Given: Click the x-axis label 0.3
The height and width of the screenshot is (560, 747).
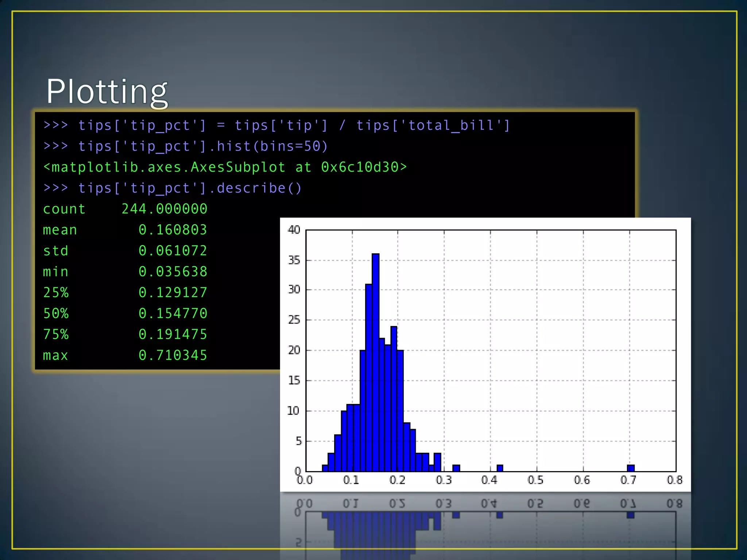Looking at the screenshot, I should (444, 480).
